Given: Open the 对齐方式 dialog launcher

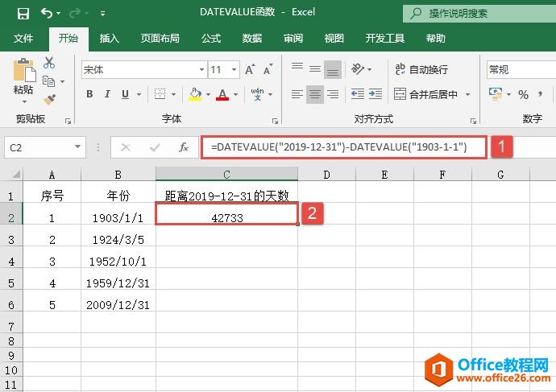Looking at the screenshot, I should pyautogui.click(x=473, y=121).
